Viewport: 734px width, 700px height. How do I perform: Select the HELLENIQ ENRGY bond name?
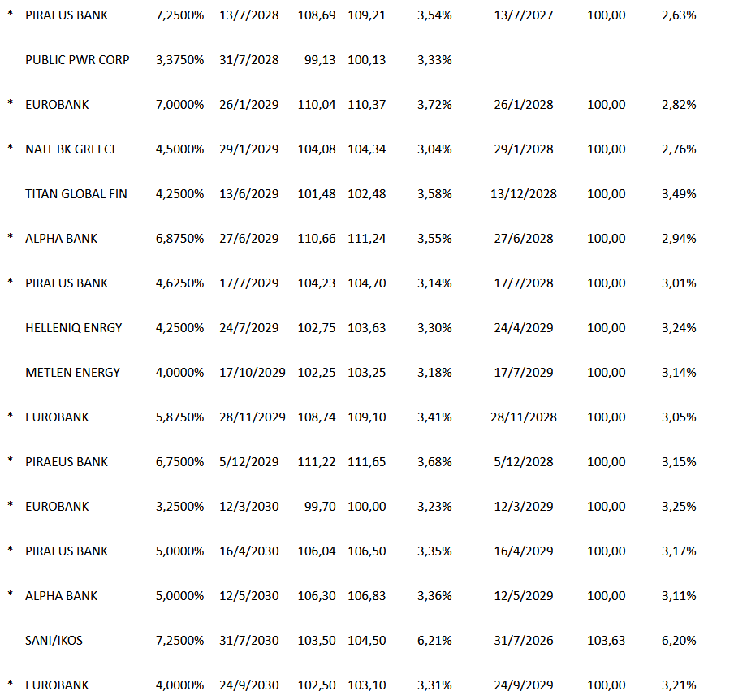point(74,328)
